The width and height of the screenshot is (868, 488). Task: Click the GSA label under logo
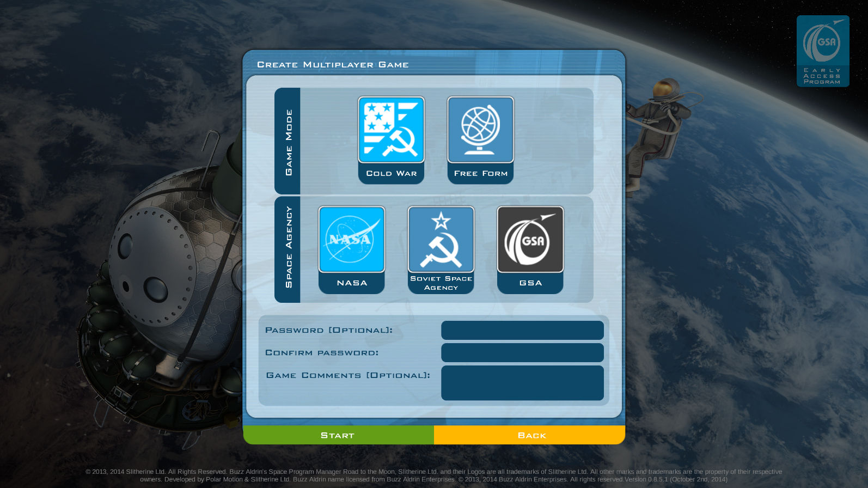point(530,283)
